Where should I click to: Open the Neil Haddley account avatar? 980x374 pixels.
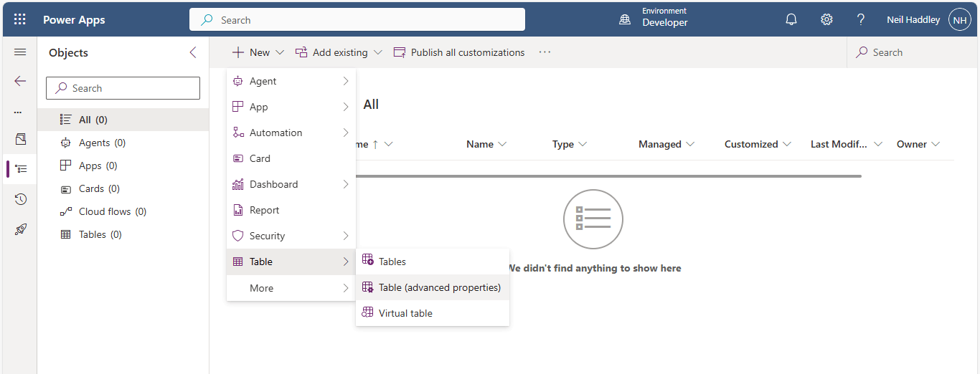click(x=959, y=19)
